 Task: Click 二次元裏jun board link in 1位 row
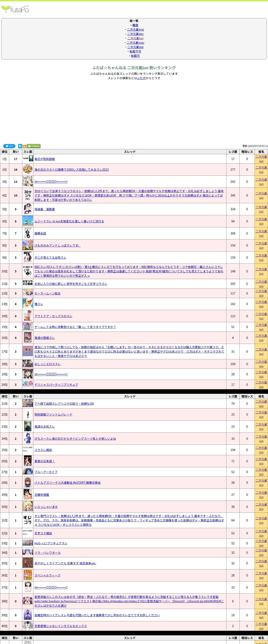261,159
